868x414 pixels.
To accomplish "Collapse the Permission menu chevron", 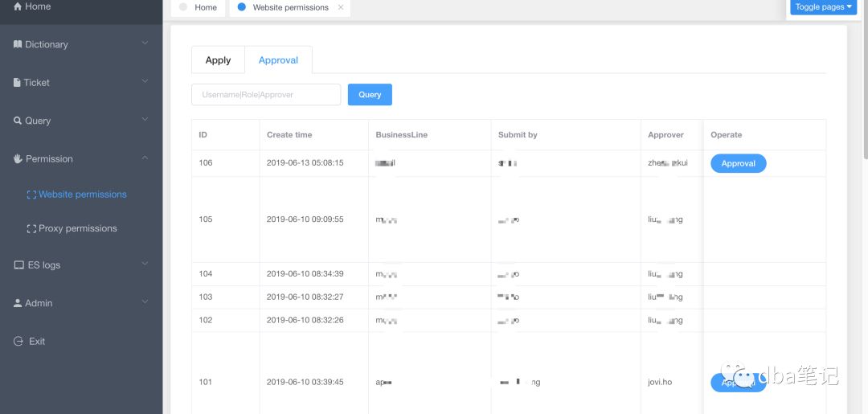I will tap(145, 158).
